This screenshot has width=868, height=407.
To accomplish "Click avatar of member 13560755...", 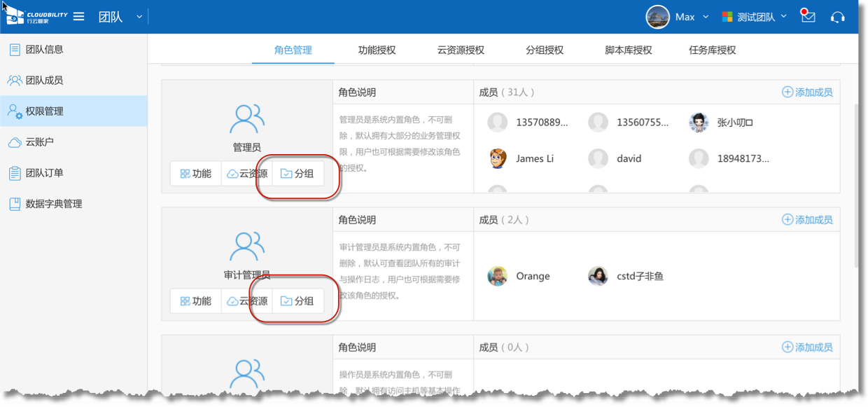I will point(598,122).
